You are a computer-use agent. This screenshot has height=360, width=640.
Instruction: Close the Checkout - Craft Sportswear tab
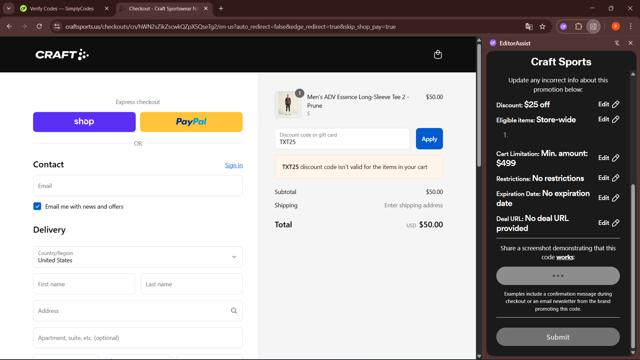pyautogui.click(x=206, y=8)
